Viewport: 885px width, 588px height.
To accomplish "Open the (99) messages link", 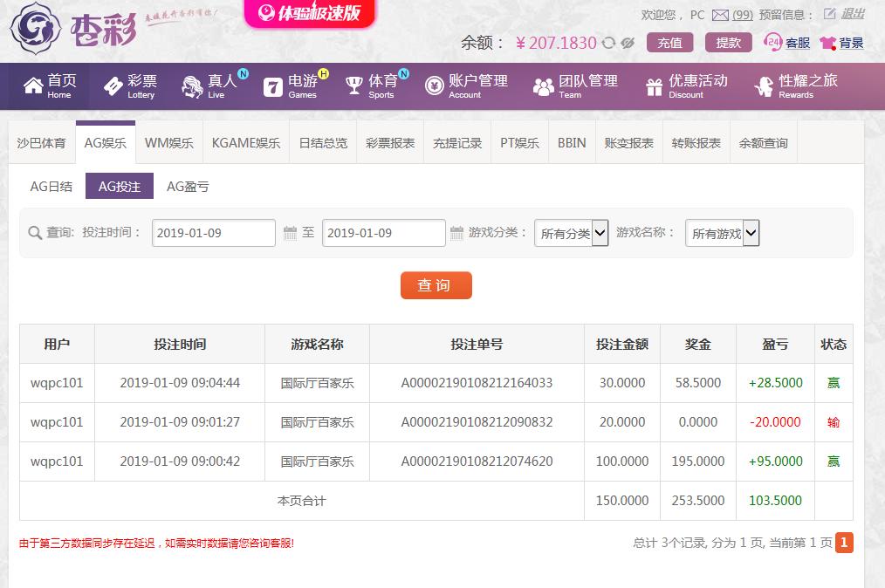I will (x=743, y=15).
